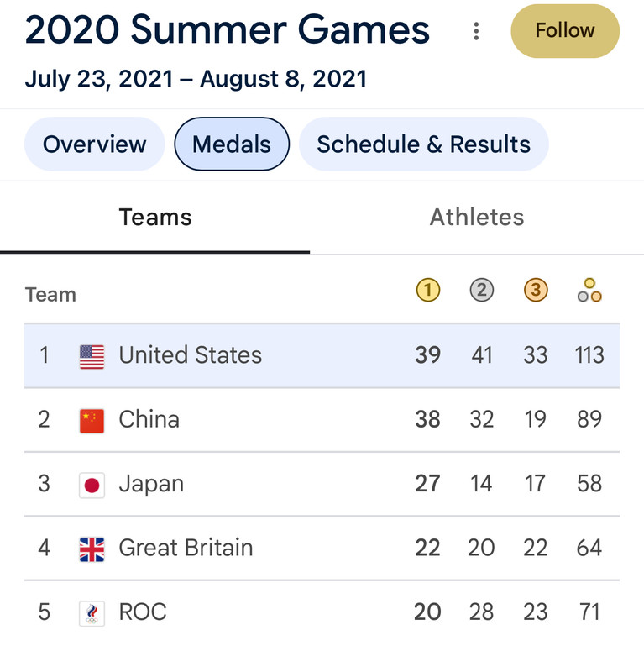Follow the 2020 Summer Games
644x672 pixels.
565,31
